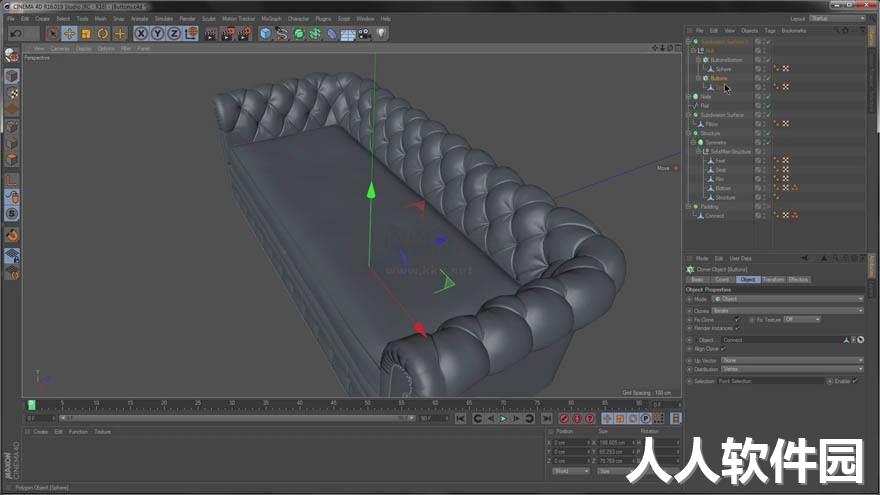This screenshot has width=880, height=495.
Task: Open the Array modeling objects icon
Action: tap(315, 34)
